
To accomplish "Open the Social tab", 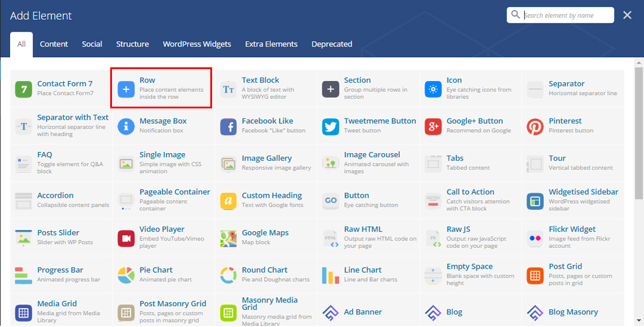I will coord(92,44).
